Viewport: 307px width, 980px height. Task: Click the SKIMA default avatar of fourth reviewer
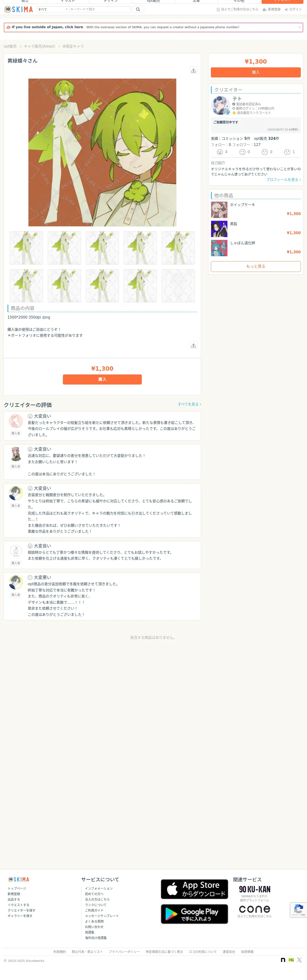click(x=16, y=551)
